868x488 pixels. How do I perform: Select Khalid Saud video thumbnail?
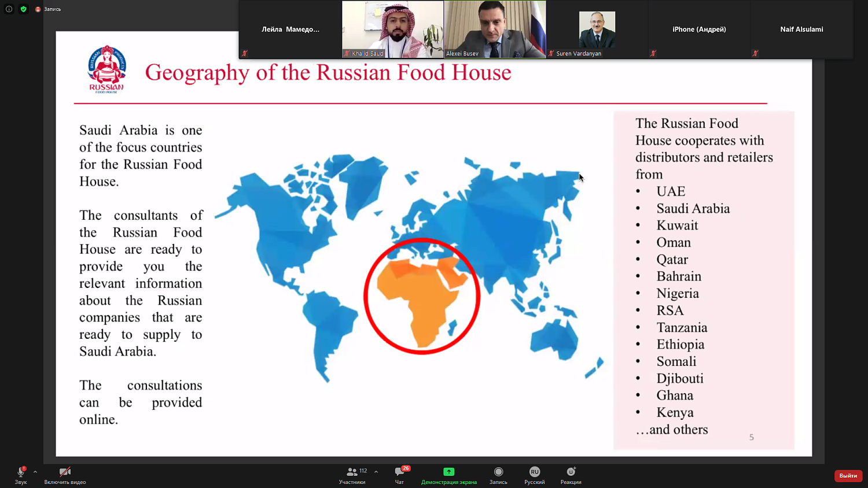(393, 29)
